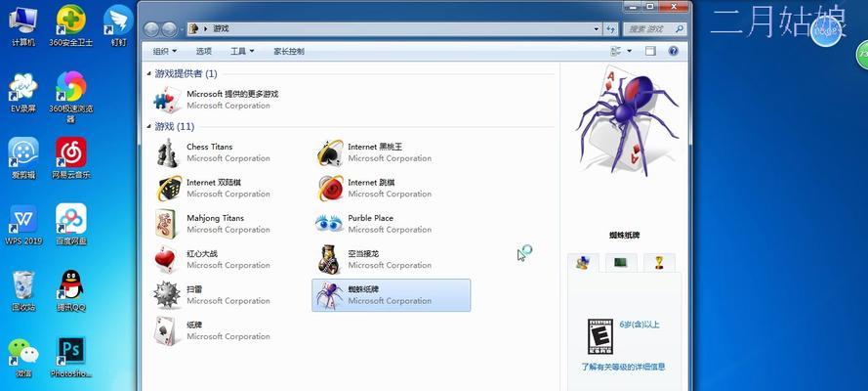Open the 360极速浏览器 desktop shortcut
868x391 pixels.
[71, 98]
